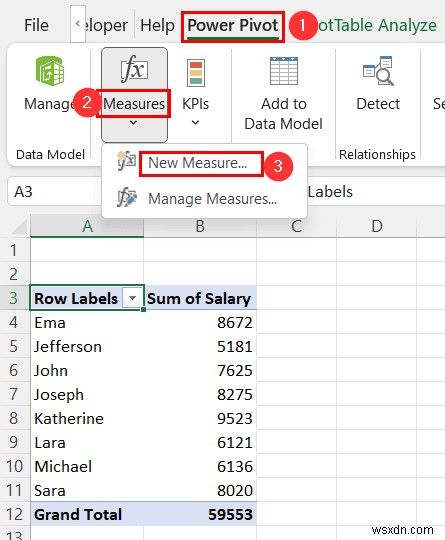Click the New Measure menu icon
This screenshot has width=445, height=540.
[x=126, y=161]
